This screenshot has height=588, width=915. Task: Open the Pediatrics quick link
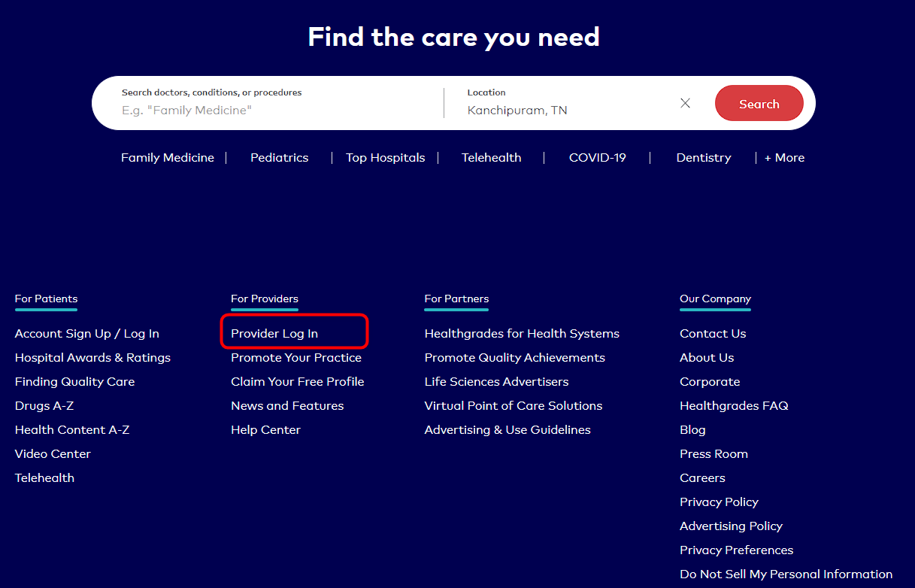tap(280, 158)
